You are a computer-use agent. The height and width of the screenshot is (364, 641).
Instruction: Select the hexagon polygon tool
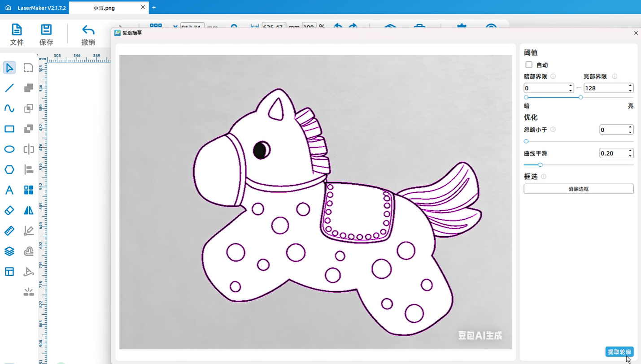9,169
